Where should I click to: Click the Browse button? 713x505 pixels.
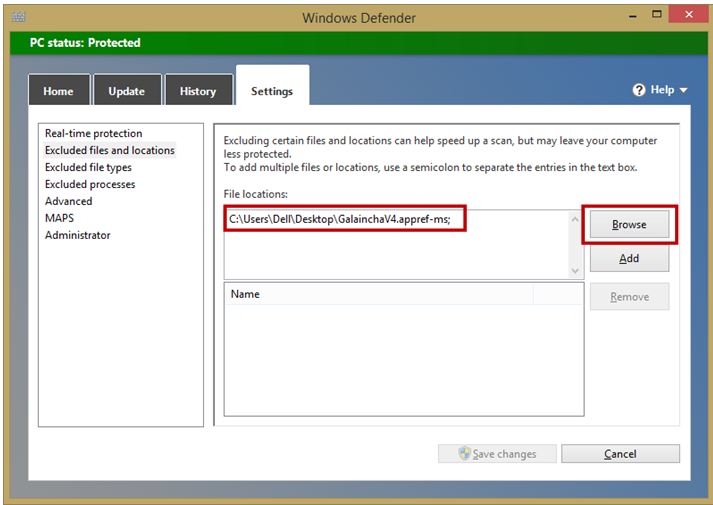629,225
